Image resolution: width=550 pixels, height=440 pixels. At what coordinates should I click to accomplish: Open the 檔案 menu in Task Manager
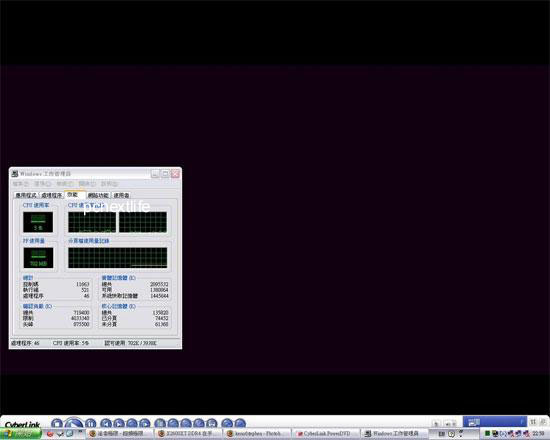(x=20, y=184)
